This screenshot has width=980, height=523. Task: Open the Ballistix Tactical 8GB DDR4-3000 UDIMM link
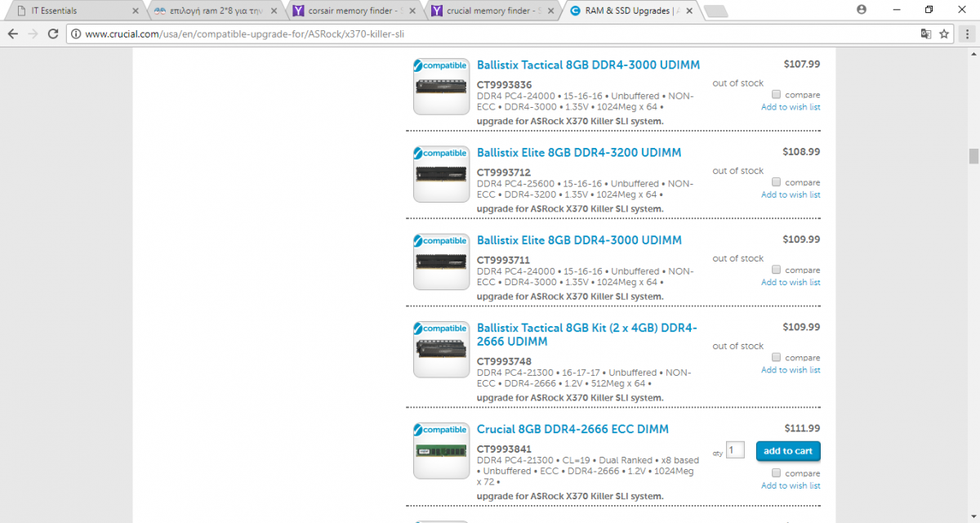coord(588,65)
